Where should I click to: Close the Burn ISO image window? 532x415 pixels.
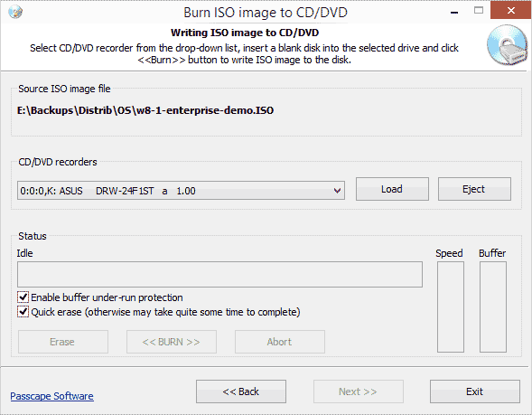click(x=510, y=10)
